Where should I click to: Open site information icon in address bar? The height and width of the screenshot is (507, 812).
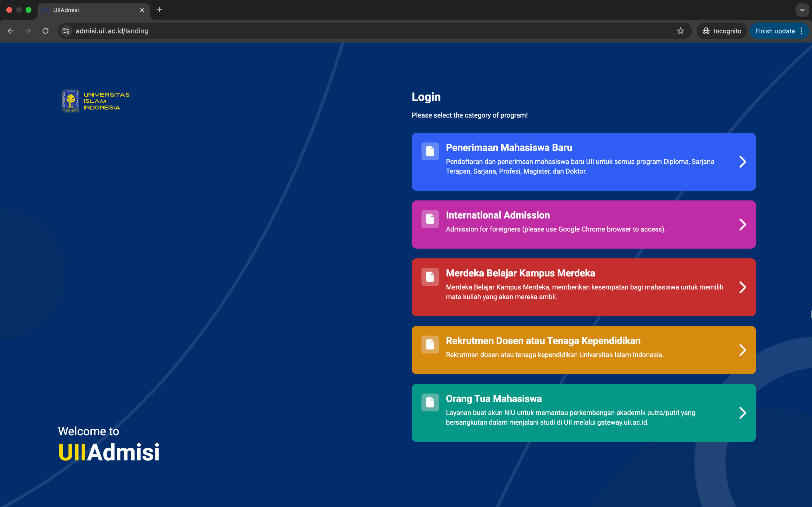coord(66,31)
